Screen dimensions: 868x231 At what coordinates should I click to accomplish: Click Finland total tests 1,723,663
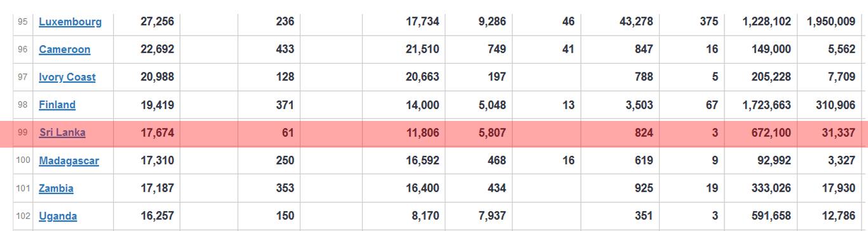pos(766,105)
